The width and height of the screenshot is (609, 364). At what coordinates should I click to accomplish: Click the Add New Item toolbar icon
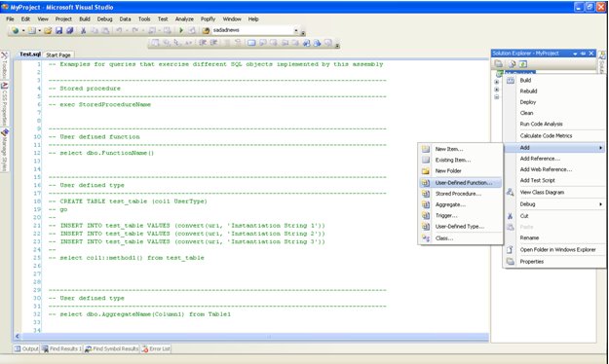click(x=32, y=30)
